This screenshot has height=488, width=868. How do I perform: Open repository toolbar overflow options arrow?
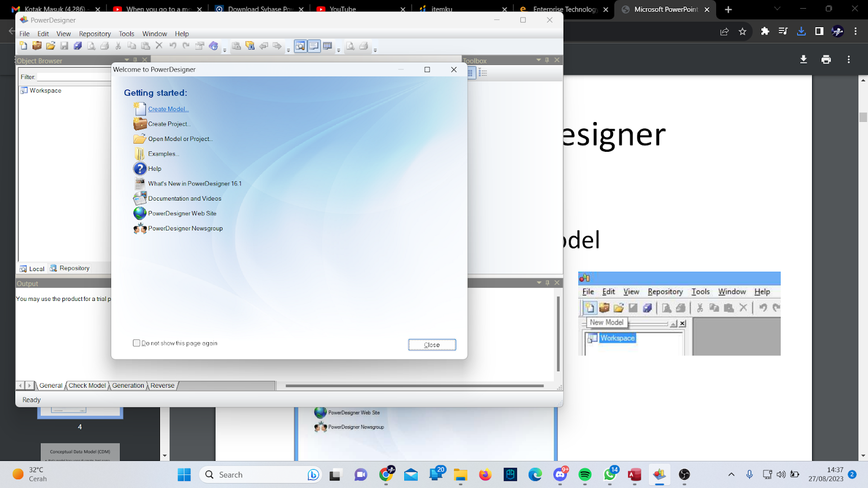click(x=289, y=50)
